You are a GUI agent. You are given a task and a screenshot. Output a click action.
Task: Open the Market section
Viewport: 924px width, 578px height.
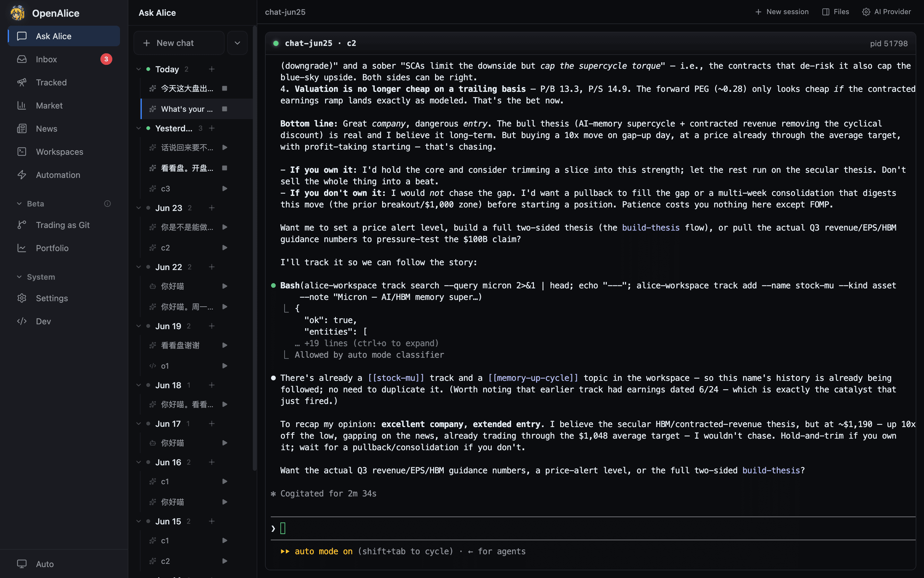[64, 106]
